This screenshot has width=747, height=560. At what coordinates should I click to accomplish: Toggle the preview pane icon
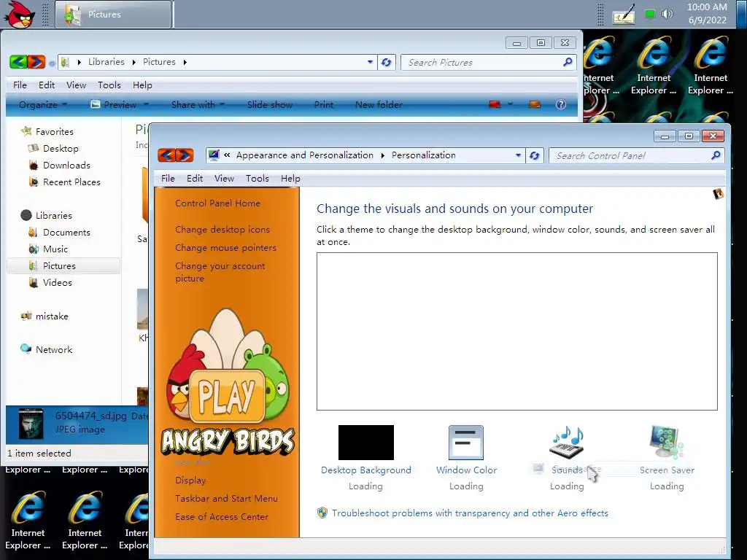[x=535, y=104]
